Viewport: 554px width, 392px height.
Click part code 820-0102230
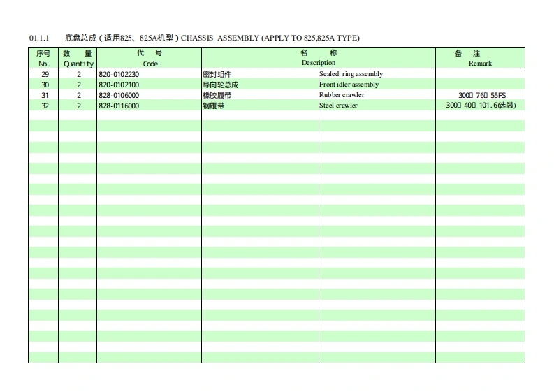[119, 74]
